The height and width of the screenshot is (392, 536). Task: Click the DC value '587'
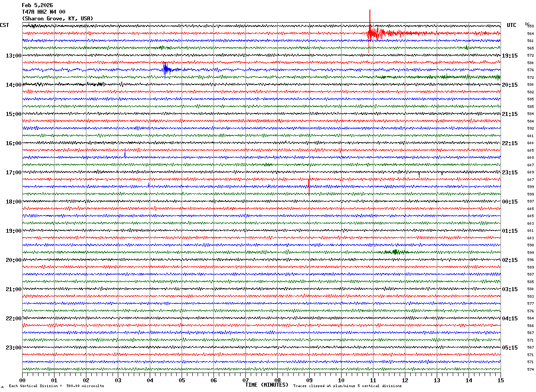tap(530, 275)
